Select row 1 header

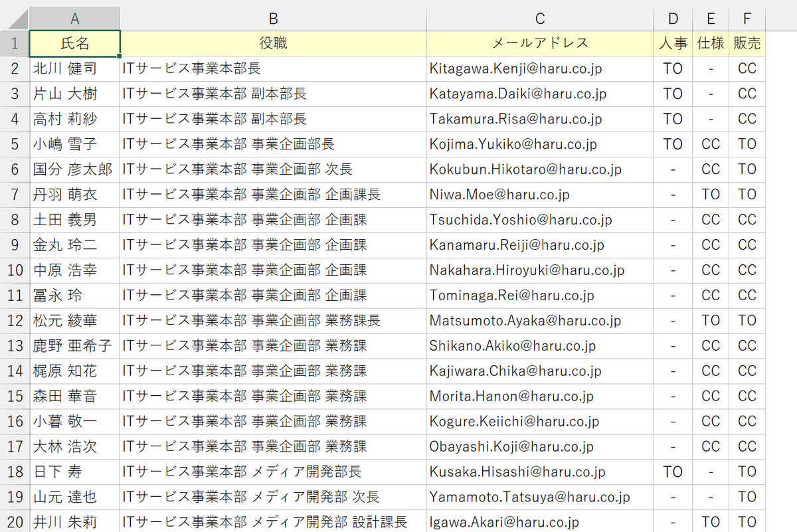pyautogui.click(x=15, y=43)
